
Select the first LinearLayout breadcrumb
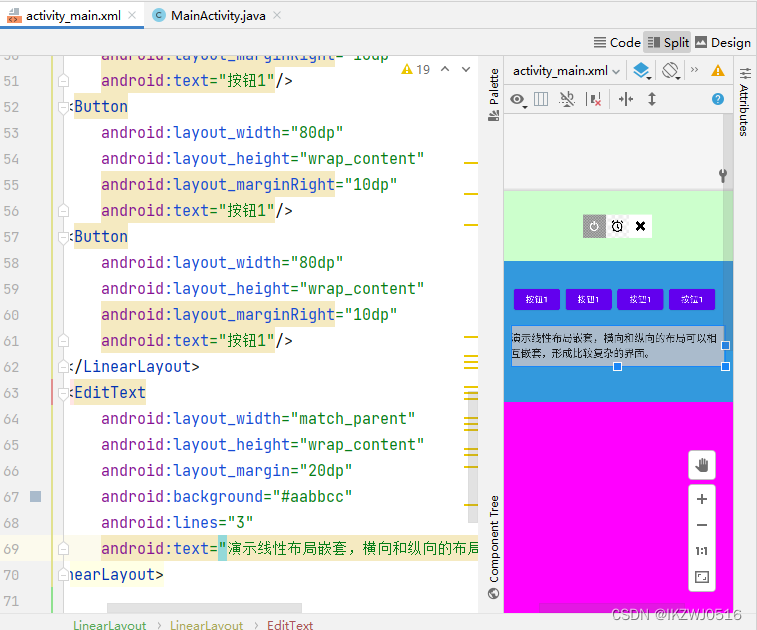[110, 625]
